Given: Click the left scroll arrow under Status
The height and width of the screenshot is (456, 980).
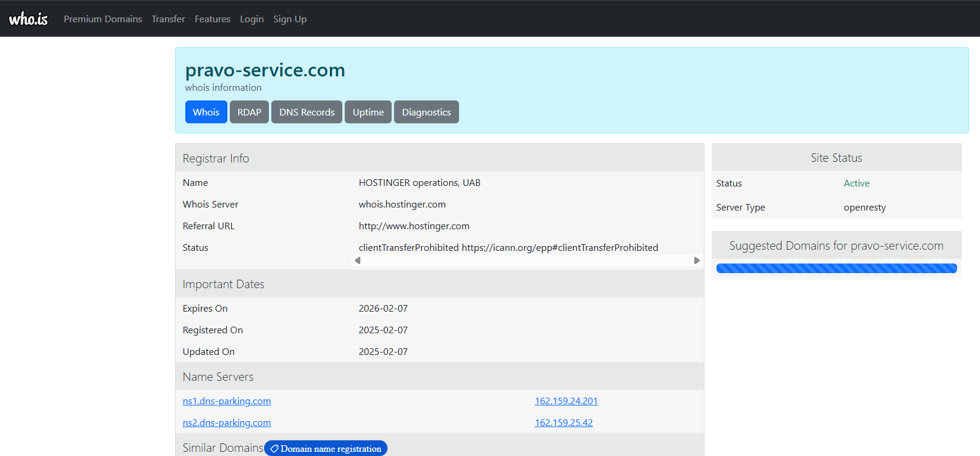Looking at the screenshot, I should click(x=357, y=260).
